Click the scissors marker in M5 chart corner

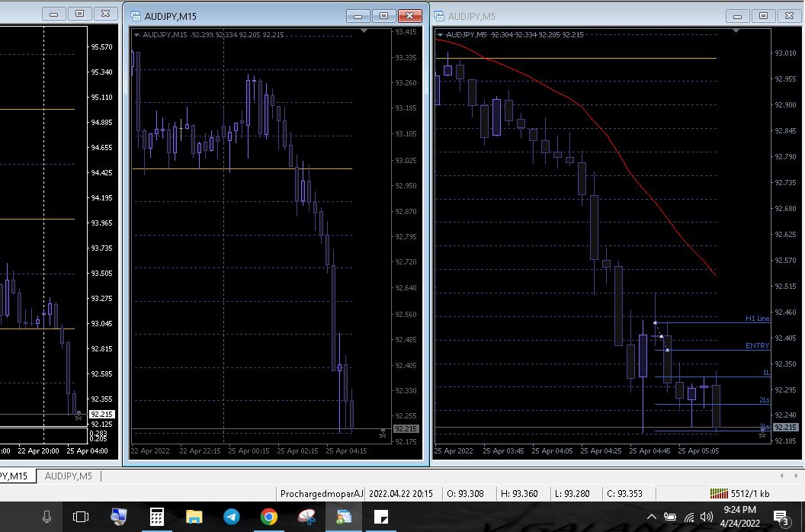point(762,434)
